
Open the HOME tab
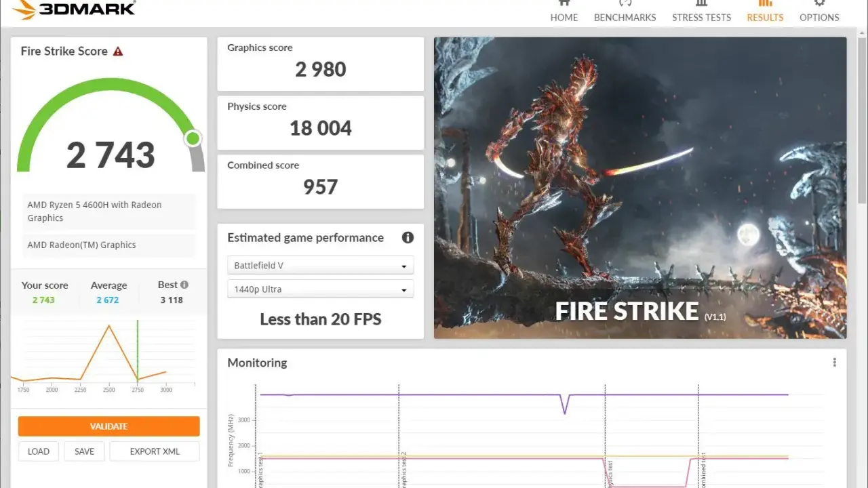[x=564, y=12]
